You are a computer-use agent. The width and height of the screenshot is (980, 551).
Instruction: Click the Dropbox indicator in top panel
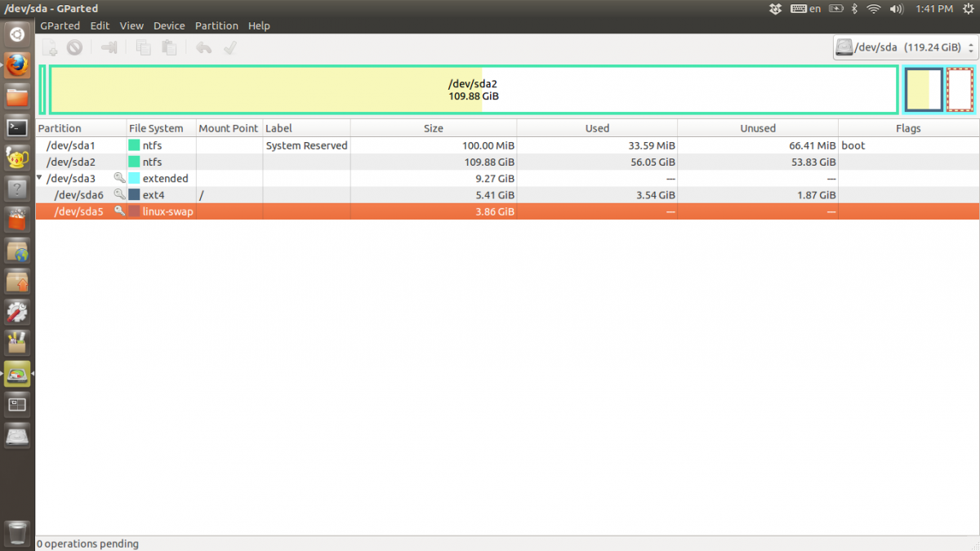pos(775,9)
